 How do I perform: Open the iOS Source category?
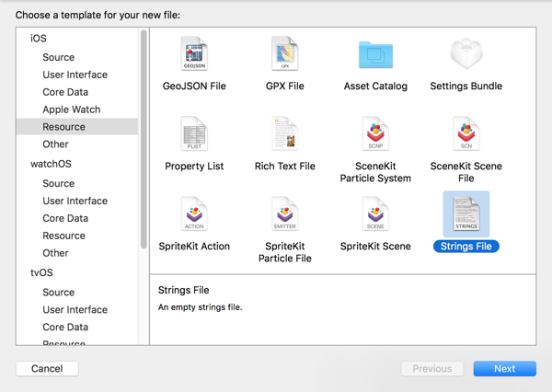tap(59, 57)
